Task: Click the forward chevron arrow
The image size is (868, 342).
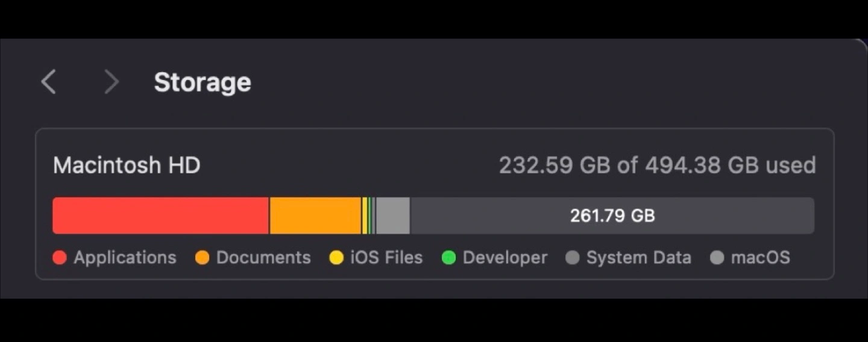Action: coord(111,82)
